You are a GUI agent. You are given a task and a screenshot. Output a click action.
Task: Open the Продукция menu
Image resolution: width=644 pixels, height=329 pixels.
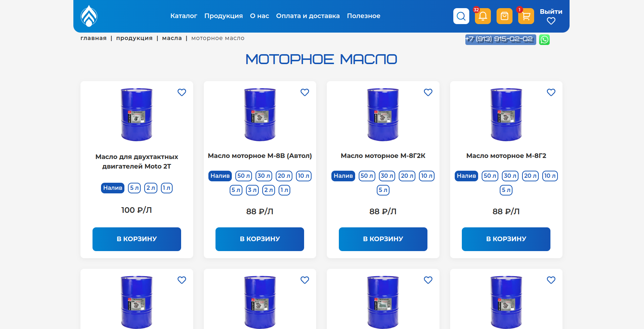[x=224, y=16]
